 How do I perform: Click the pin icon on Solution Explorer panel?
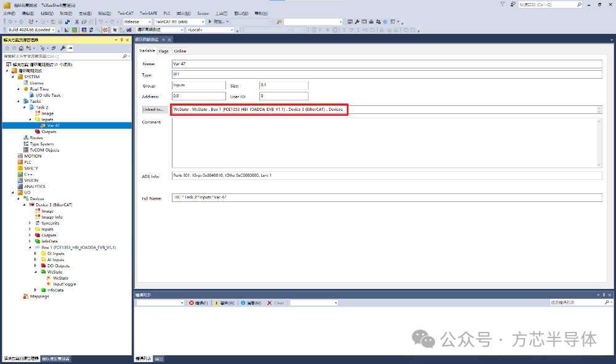[122, 40]
